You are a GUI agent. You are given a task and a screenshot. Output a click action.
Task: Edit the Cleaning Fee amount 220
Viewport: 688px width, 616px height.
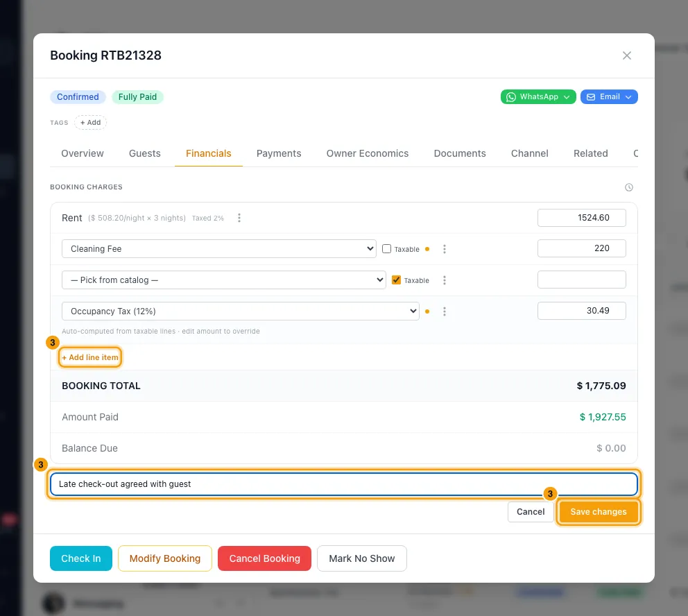point(581,248)
